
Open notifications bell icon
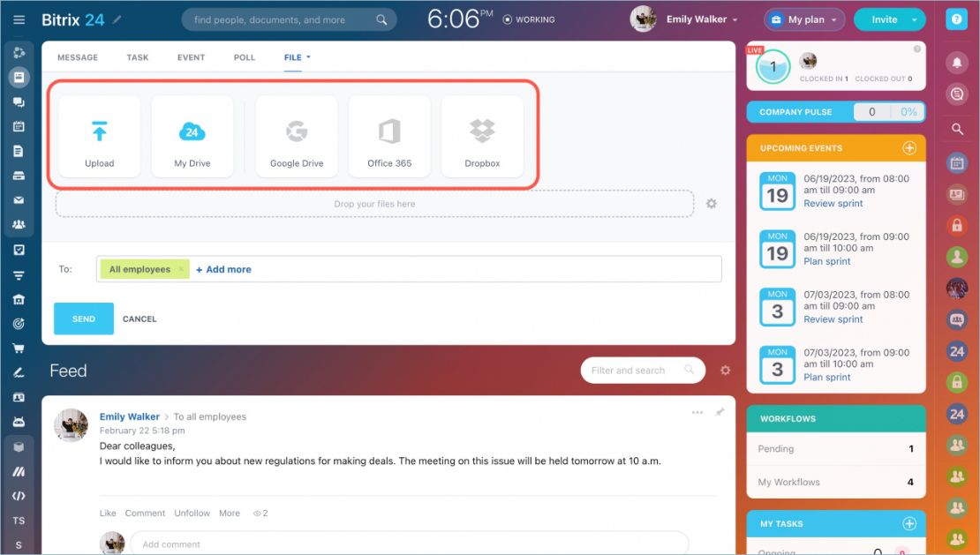pyautogui.click(x=957, y=62)
